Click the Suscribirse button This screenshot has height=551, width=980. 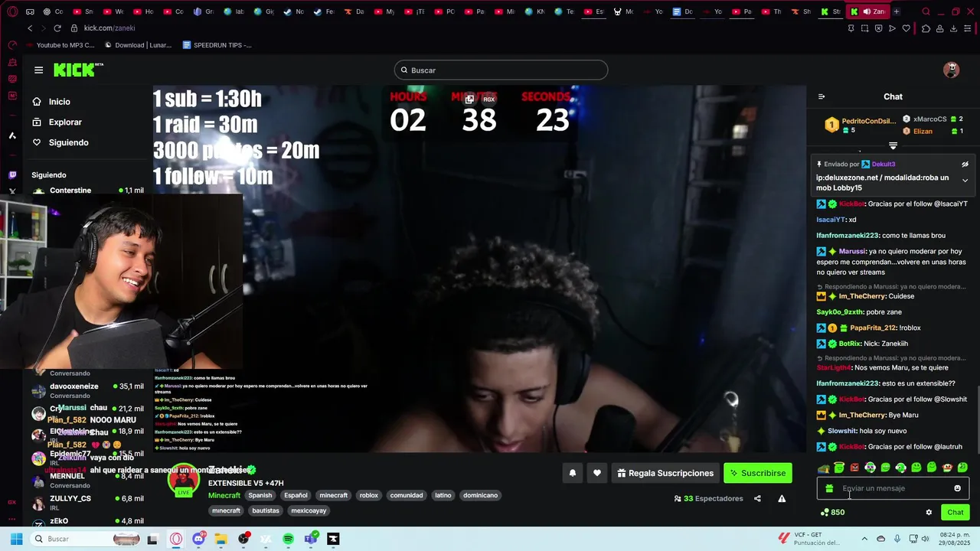click(757, 473)
